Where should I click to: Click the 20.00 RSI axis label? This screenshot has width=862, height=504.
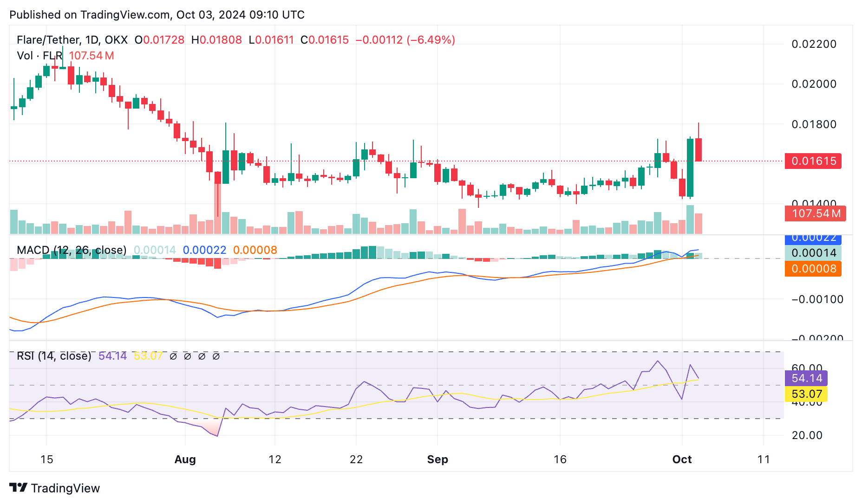[x=807, y=435]
